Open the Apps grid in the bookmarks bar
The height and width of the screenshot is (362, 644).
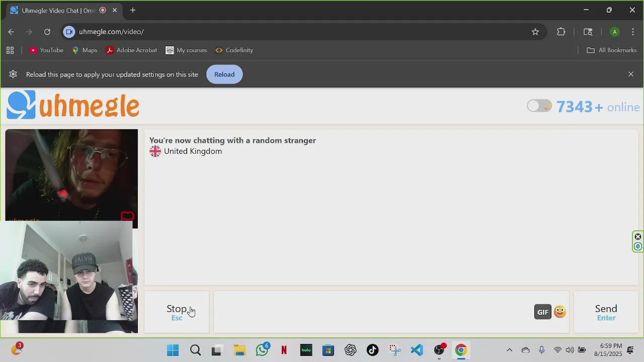tap(10, 50)
